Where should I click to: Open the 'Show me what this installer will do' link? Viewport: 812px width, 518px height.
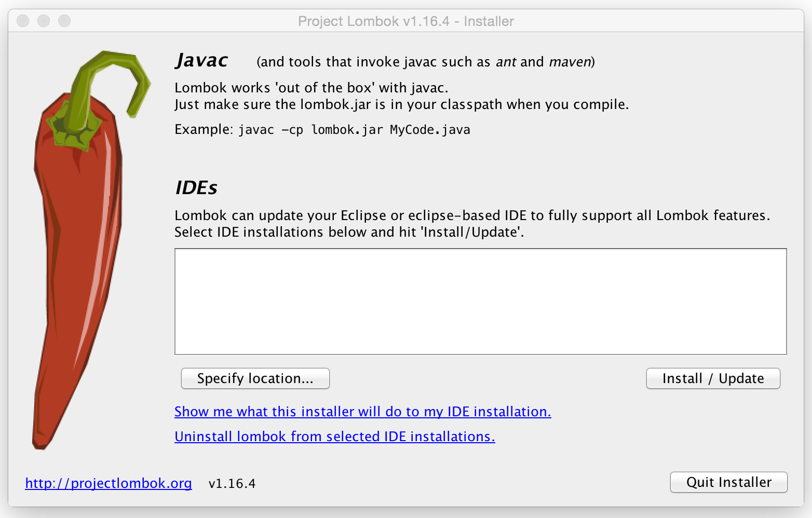[362, 412]
